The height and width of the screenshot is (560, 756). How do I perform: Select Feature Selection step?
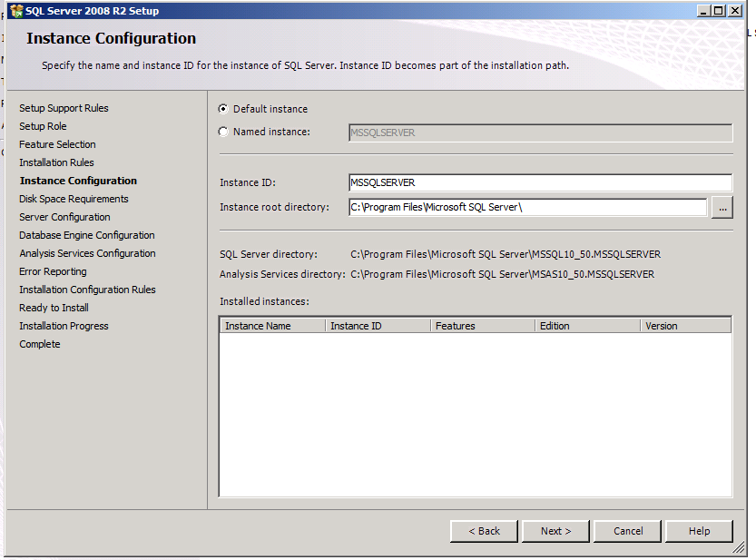(57, 144)
